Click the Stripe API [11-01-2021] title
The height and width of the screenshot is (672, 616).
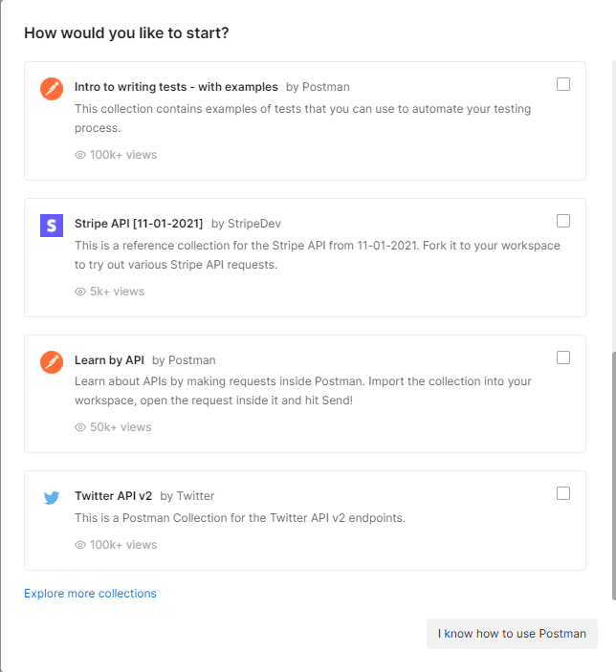tap(139, 224)
